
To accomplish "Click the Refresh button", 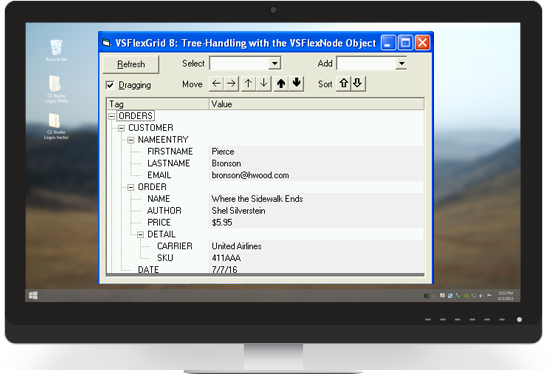I will (x=131, y=64).
